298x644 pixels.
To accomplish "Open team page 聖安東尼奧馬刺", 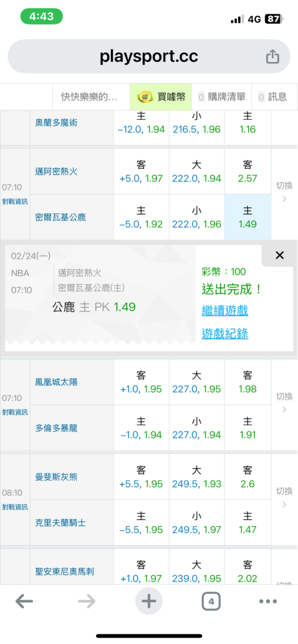I will [x=65, y=571].
